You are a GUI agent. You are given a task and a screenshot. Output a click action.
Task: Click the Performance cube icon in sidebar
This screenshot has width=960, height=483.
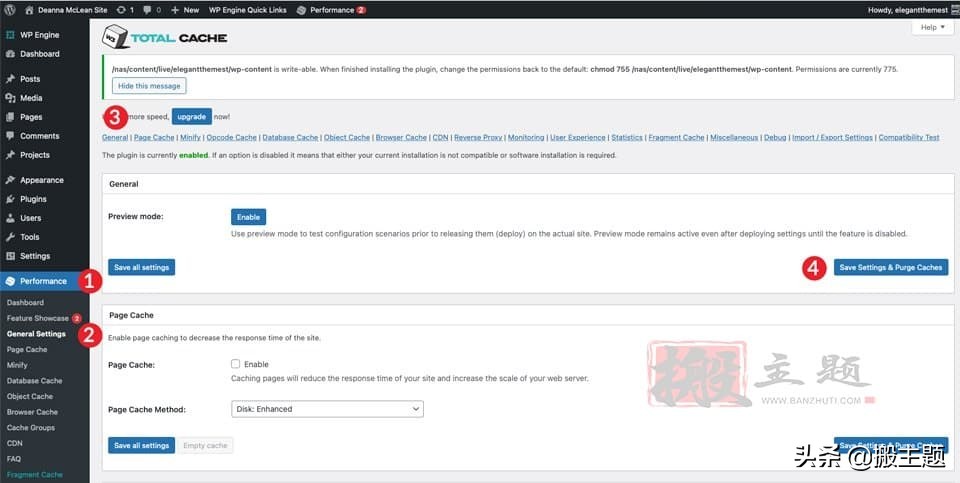(10, 281)
